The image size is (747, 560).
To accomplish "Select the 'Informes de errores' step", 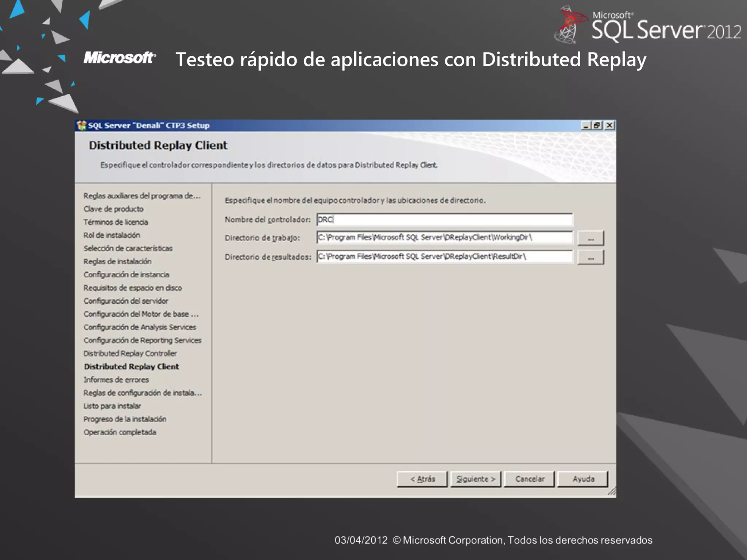I will click(116, 380).
